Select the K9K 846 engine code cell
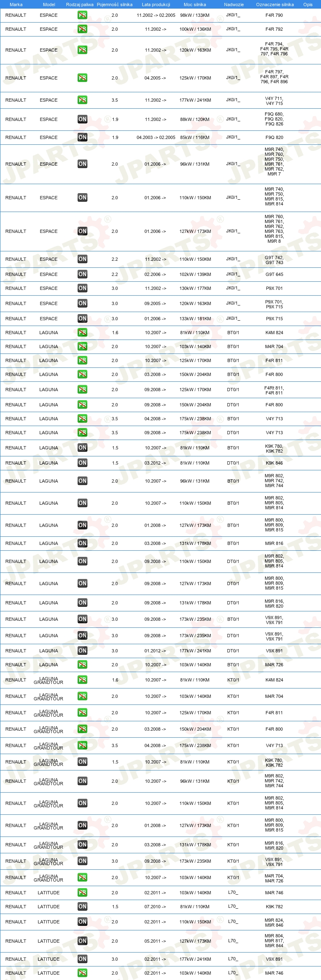The height and width of the screenshot is (980, 321). click(274, 463)
